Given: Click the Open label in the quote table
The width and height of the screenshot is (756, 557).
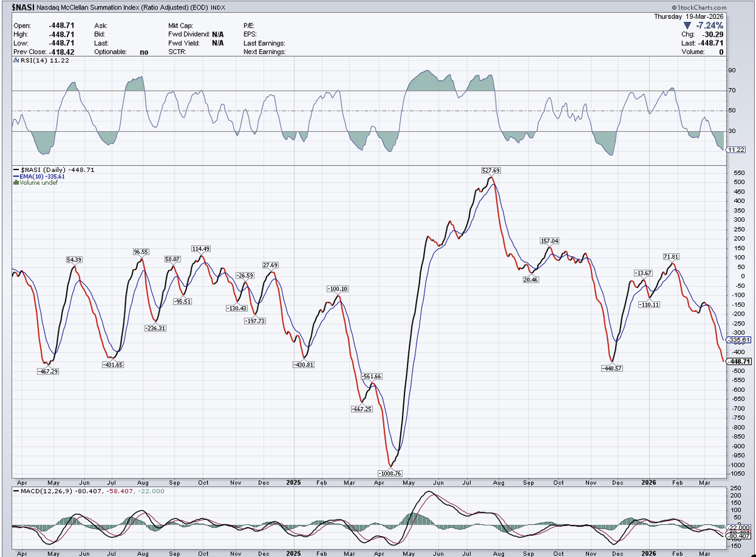Looking at the screenshot, I should (x=21, y=25).
